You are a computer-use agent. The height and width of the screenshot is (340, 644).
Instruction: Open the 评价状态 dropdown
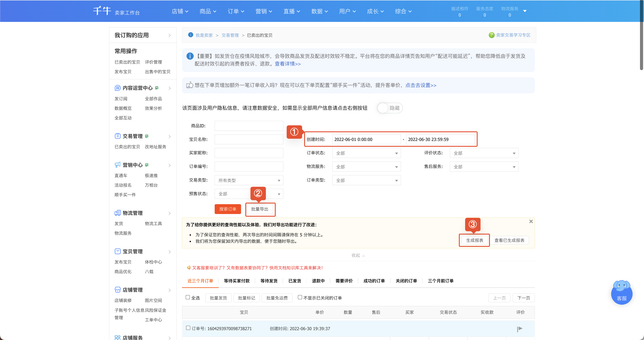click(484, 153)
